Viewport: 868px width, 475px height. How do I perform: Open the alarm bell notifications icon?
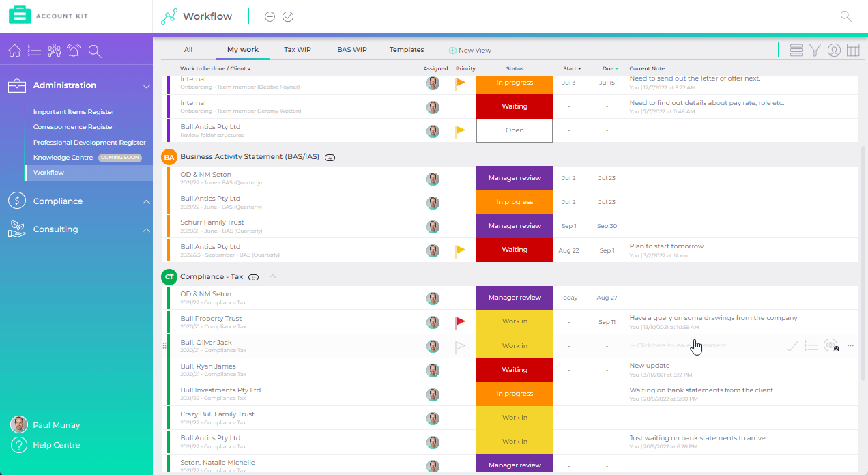[x=74, y=51]
